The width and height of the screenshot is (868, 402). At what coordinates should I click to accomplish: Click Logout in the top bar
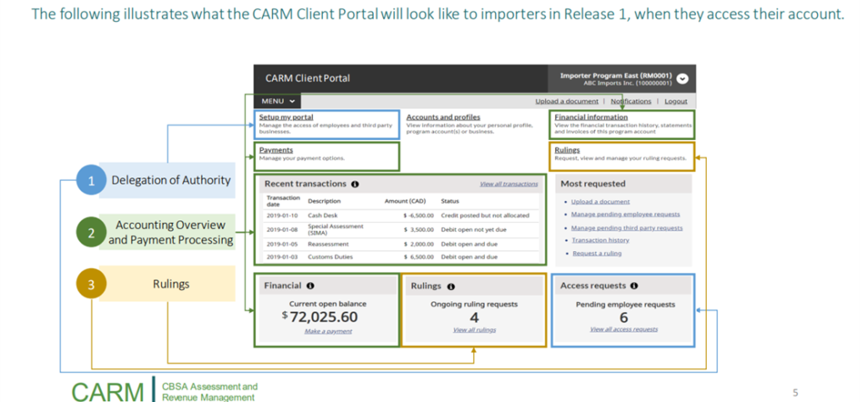[676, 101]
